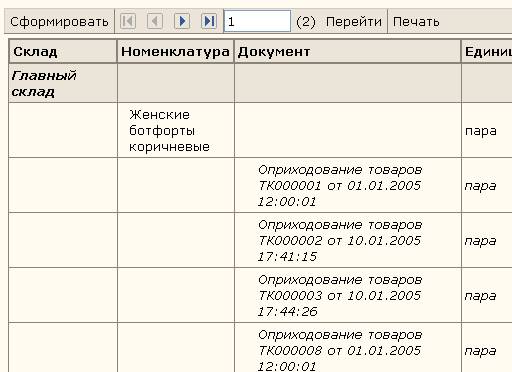Select пара cell in ботфорты row
The height and width of the screenshot is (372, 512).
click(481, 131)
